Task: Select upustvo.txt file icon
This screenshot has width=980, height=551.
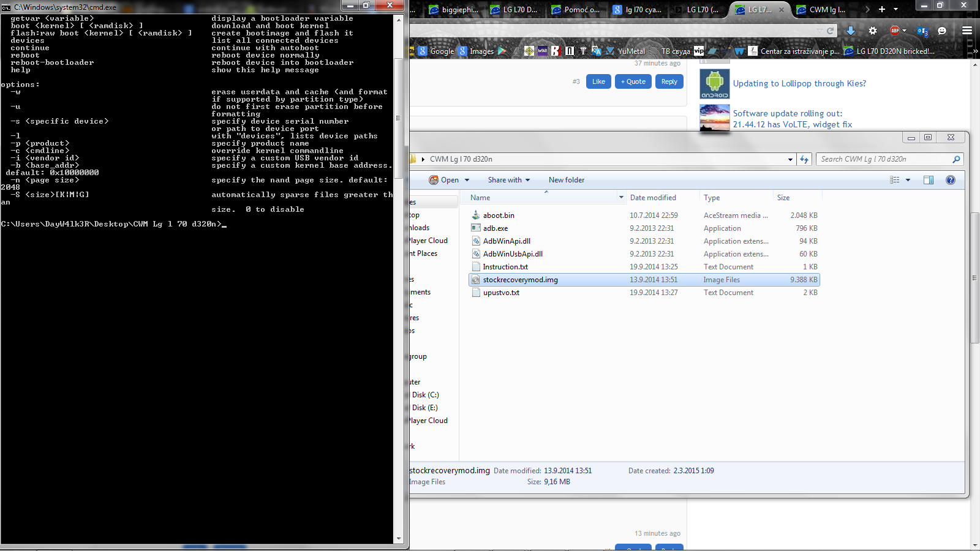Action: [476, 292]
